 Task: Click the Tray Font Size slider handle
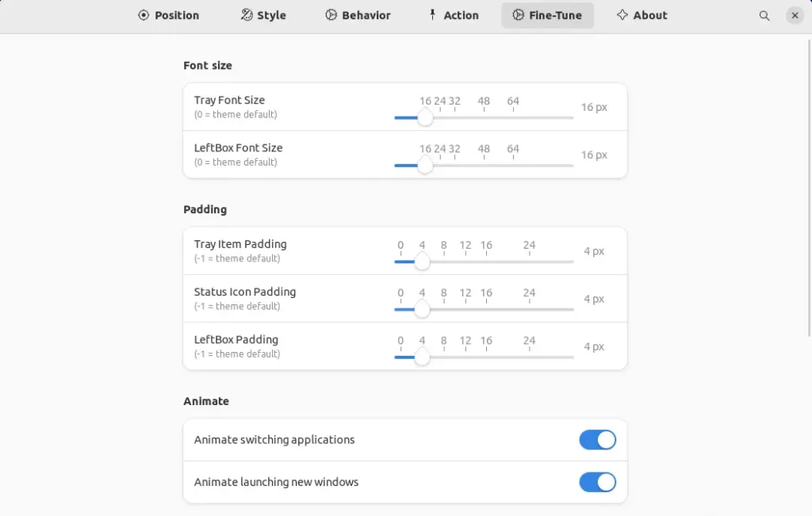click(x=425, y=117)
